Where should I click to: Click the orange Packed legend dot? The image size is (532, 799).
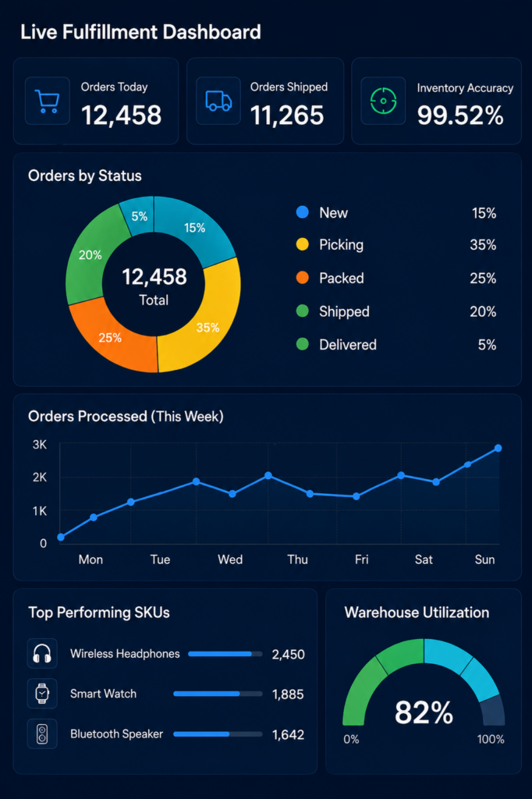click(x=303, y=278)
